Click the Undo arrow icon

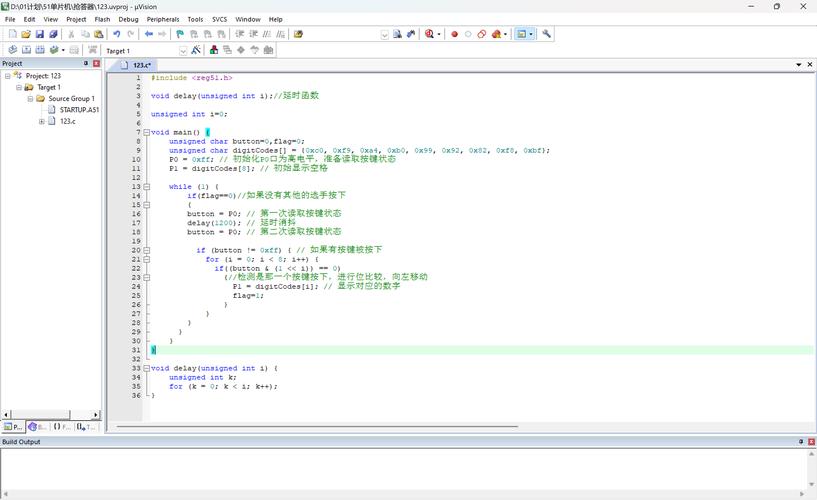click(117, 34)
